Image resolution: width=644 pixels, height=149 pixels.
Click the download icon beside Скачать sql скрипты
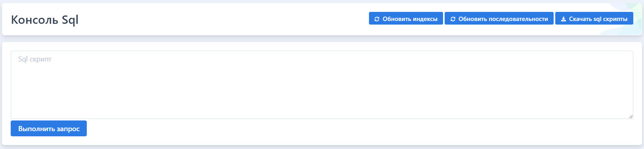tap(564, 19)
